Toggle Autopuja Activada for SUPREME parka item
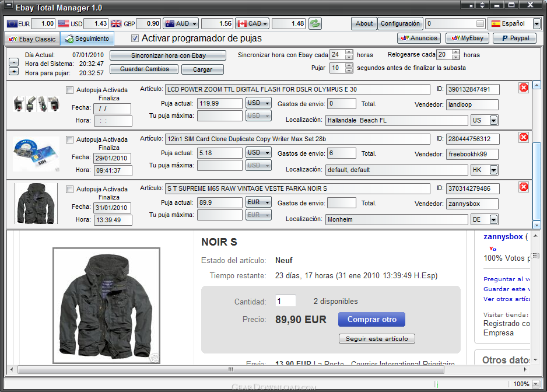 (x=70, y=189)
